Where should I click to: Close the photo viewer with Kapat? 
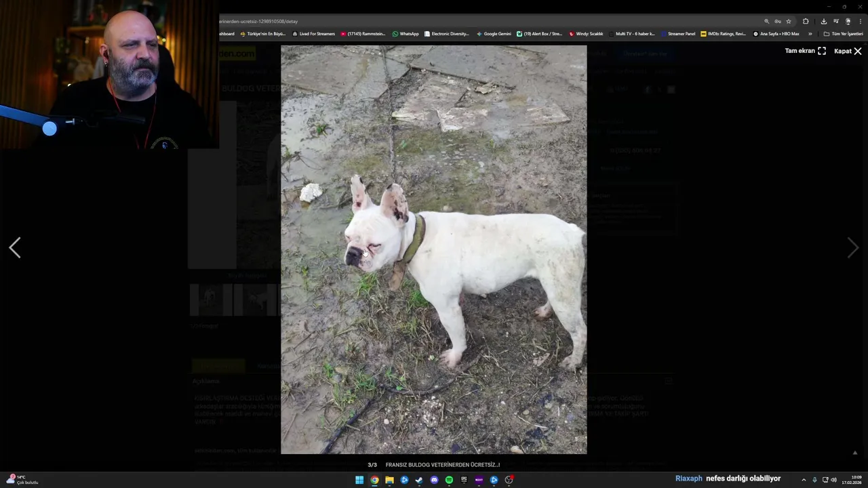(x=848, y=51)
